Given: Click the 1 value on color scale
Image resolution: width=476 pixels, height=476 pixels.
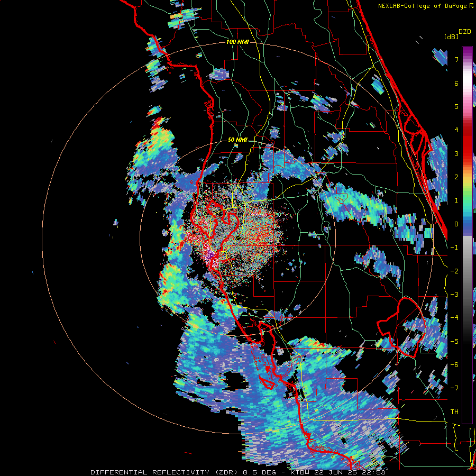Looking at the screenshot, I should coord(456,200).
